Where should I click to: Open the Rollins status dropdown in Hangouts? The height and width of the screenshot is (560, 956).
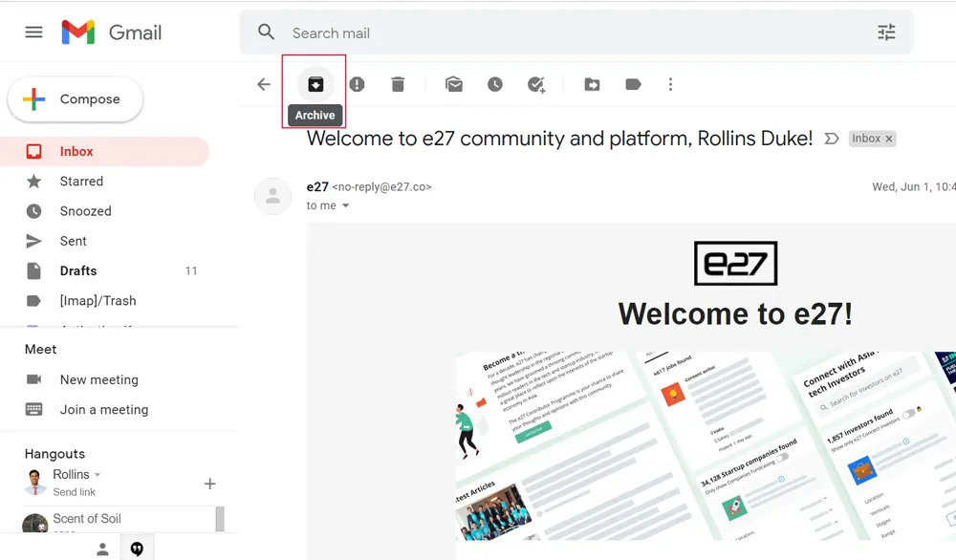[98, 475]
